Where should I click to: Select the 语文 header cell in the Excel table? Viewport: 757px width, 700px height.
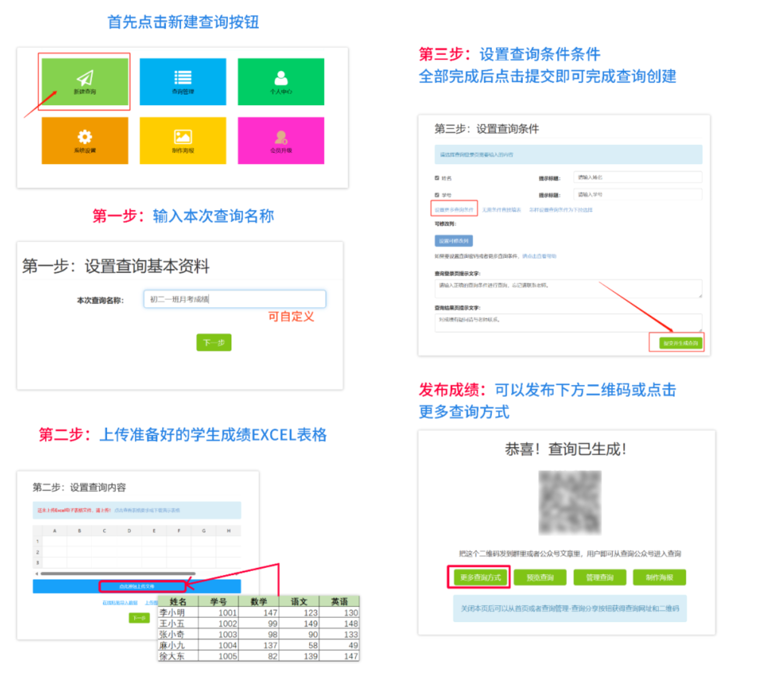pos(299,601)
